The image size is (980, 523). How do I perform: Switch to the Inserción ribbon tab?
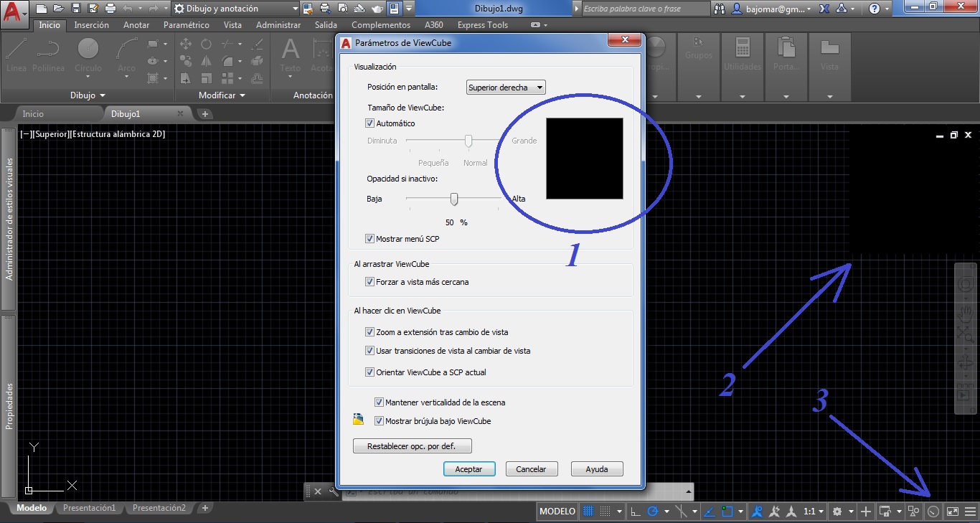point(91,24)
